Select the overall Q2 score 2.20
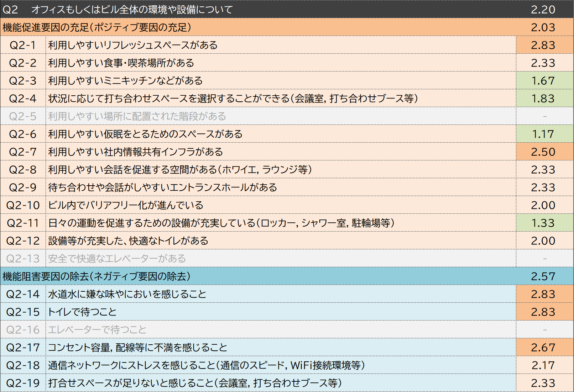The image size is (574, 392). tap(543, 9)
